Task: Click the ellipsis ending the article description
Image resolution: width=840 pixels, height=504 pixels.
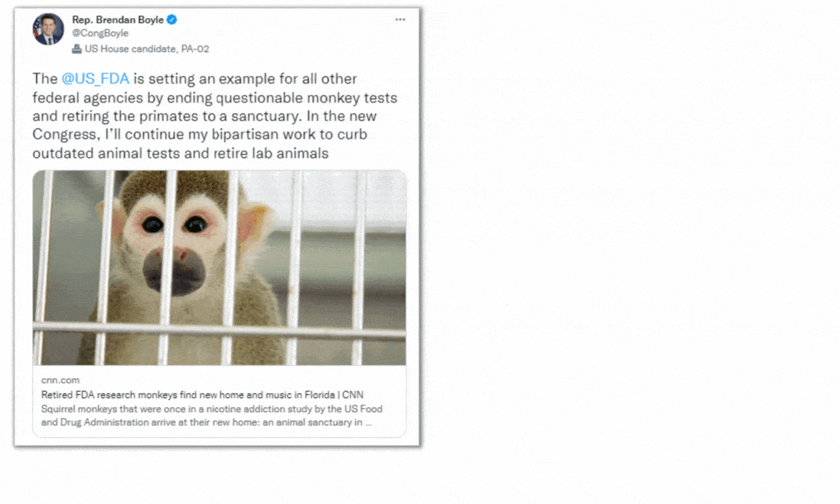Action: coord(369,423)
